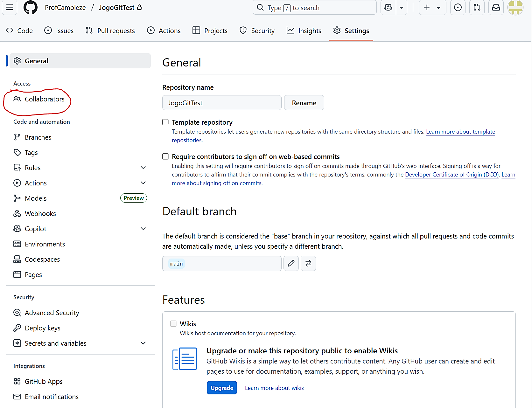Open the hamburger navigation menu
The width and height of the screenshot is (532, 408).
[10, 8]
